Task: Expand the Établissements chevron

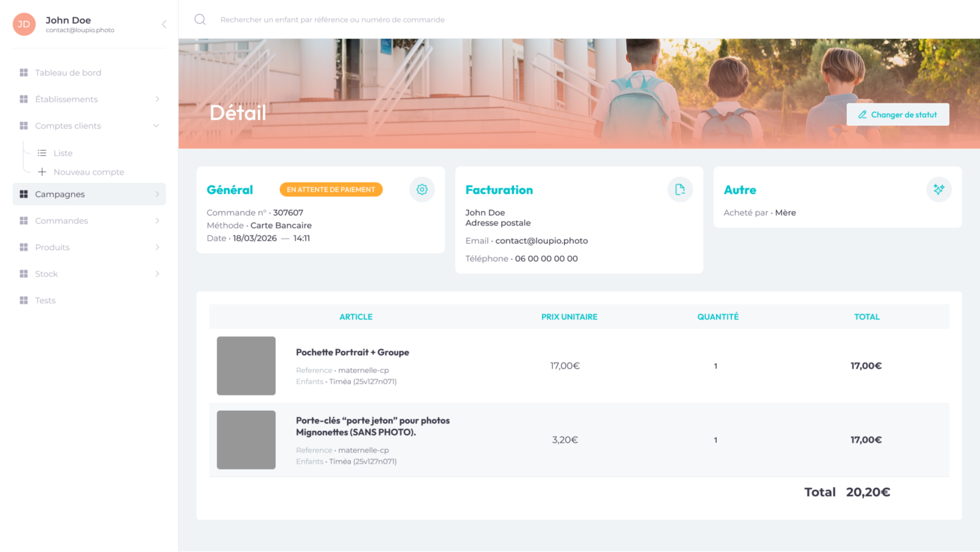Action: pos(157,99)
